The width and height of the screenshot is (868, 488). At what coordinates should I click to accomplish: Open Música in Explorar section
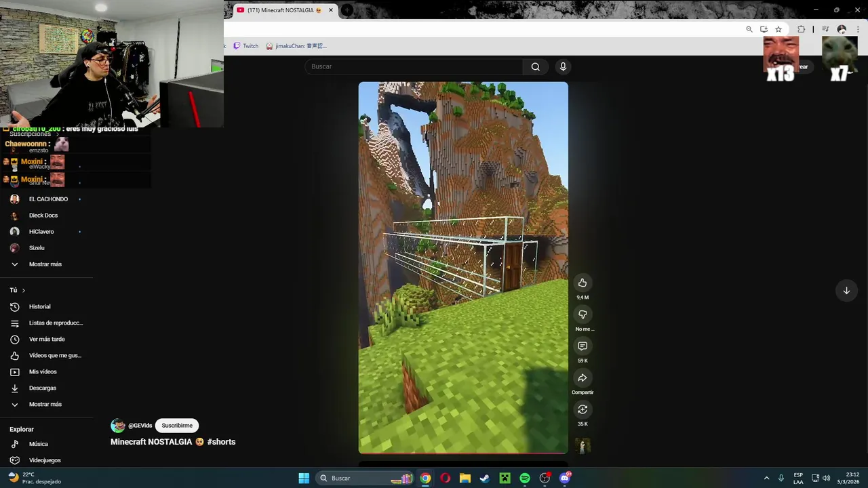46,444
